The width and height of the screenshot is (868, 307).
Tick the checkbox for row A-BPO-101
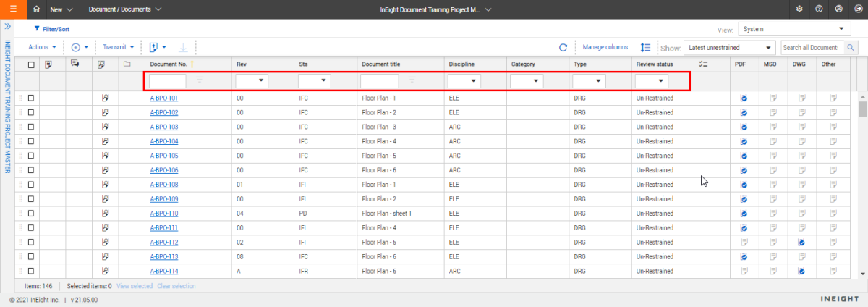tap(31, 98)
